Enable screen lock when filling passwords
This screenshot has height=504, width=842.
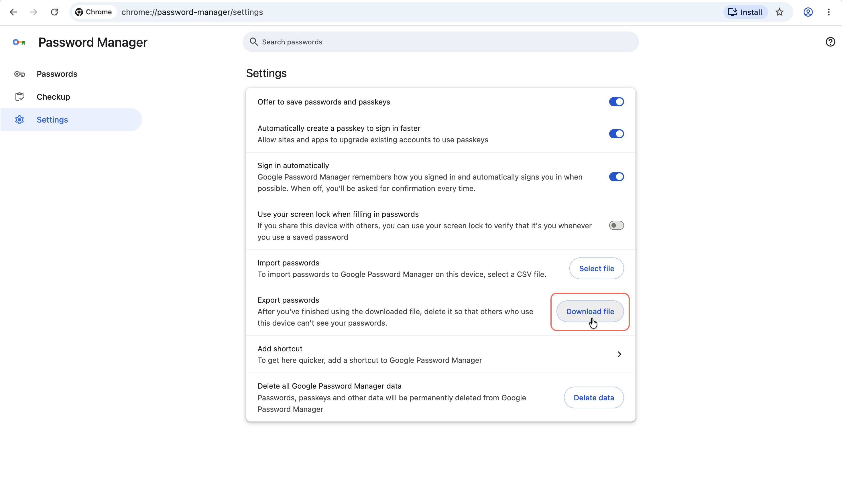coord(616,225)
